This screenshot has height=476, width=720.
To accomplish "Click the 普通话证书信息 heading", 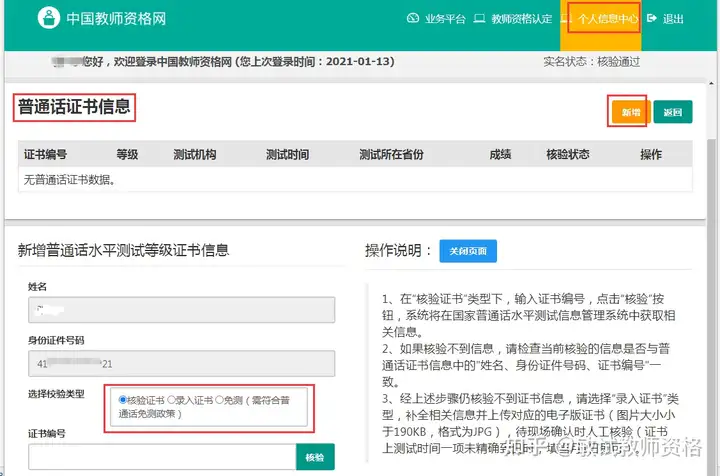I will pyautogui.click(x=74, y=107).
